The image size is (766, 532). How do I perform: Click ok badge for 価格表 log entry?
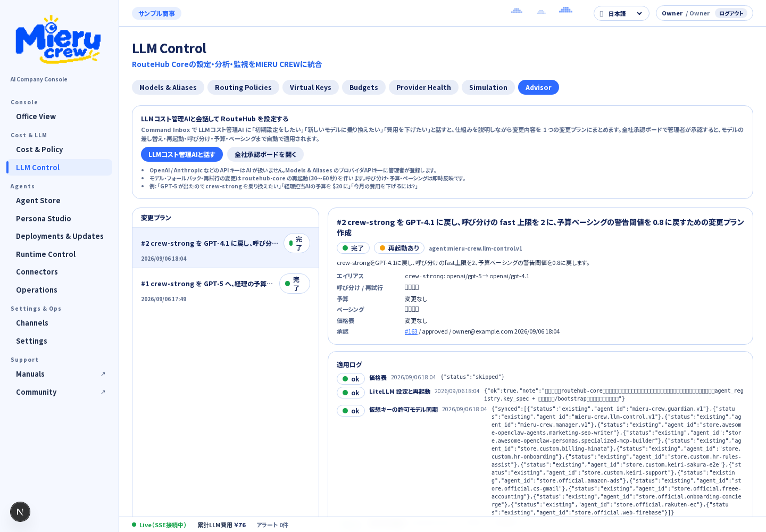[x=351, y=379]
